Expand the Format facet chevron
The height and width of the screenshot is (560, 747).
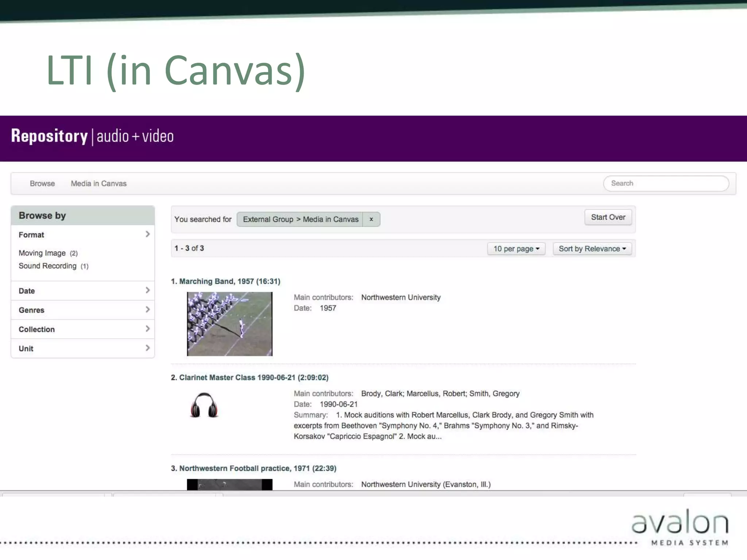(147, 234)
